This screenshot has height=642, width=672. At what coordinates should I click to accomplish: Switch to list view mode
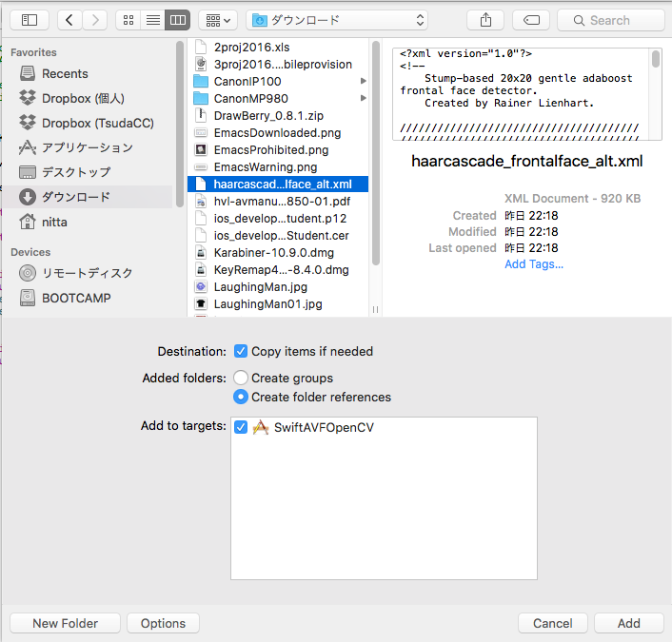tap(152, 19)
